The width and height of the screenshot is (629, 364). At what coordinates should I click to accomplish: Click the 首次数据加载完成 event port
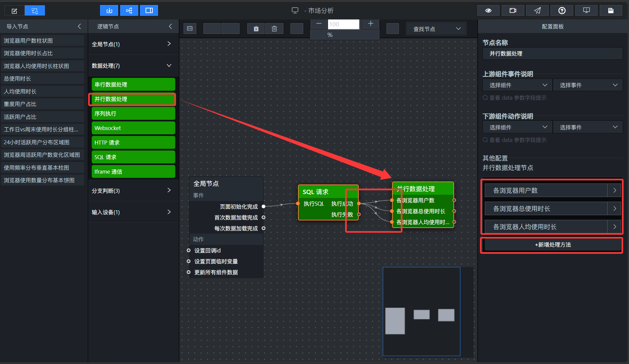[x=263, y=217]
